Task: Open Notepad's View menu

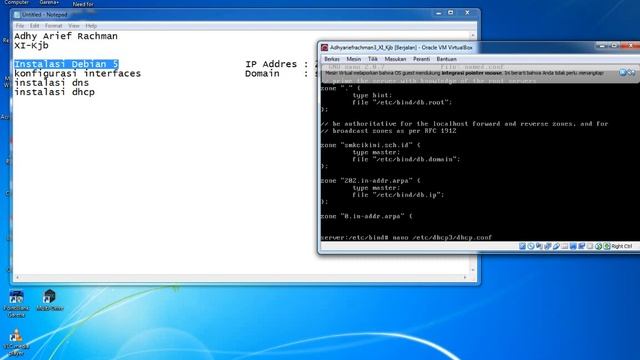Action: tap(73, 26)
